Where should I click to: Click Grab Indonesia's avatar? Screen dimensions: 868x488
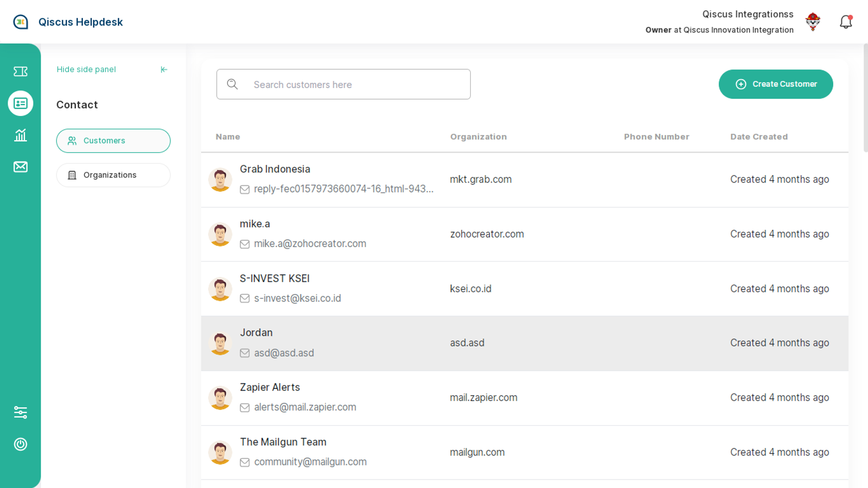coord(220,180)
